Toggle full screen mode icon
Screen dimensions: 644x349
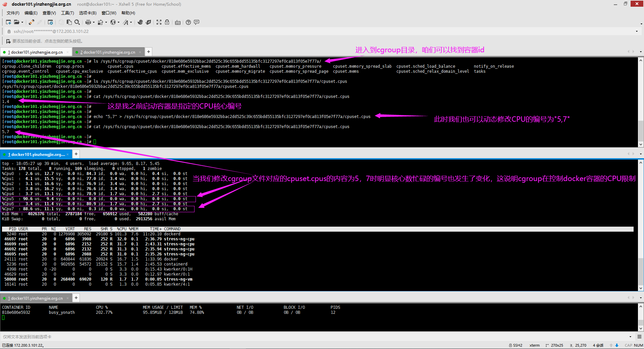[159, 22]
